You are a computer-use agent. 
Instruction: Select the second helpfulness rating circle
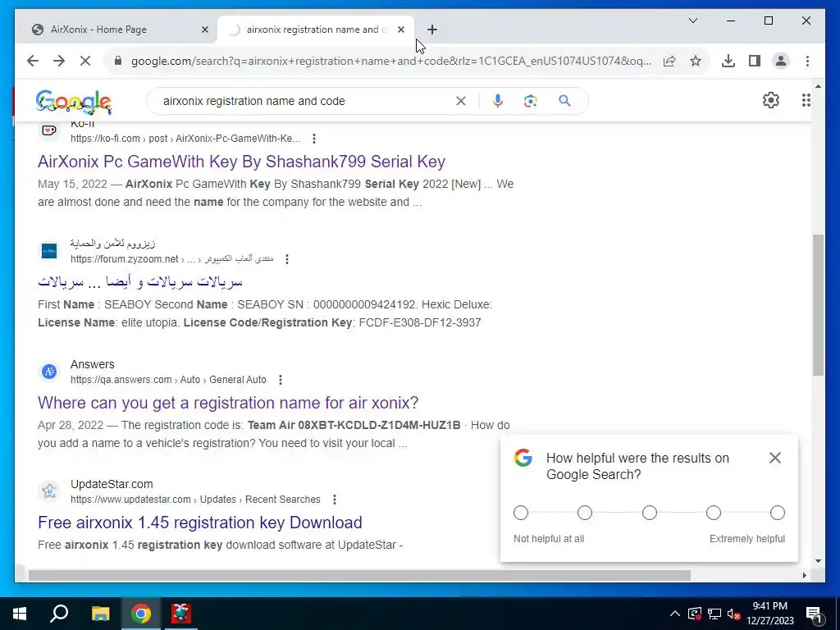[x=585, y=513]
